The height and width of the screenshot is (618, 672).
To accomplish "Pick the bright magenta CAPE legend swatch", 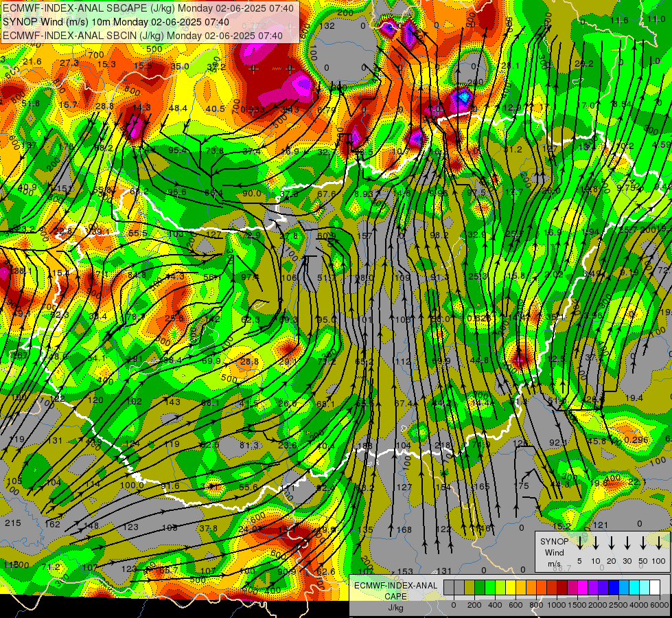I will [583, 588].
